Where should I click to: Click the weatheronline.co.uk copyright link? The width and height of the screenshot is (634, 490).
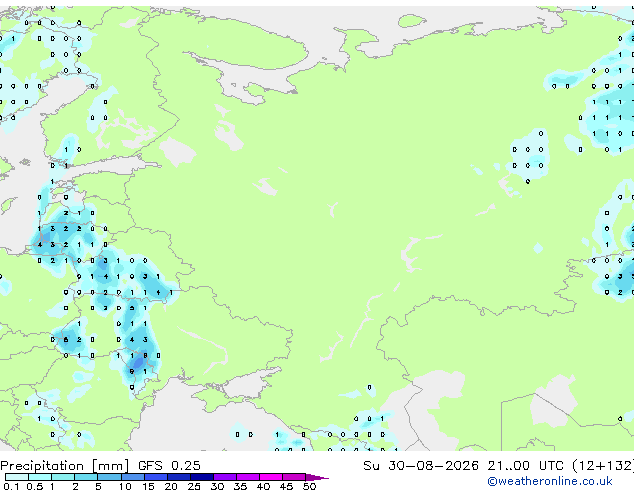click(x=550, y=481)
